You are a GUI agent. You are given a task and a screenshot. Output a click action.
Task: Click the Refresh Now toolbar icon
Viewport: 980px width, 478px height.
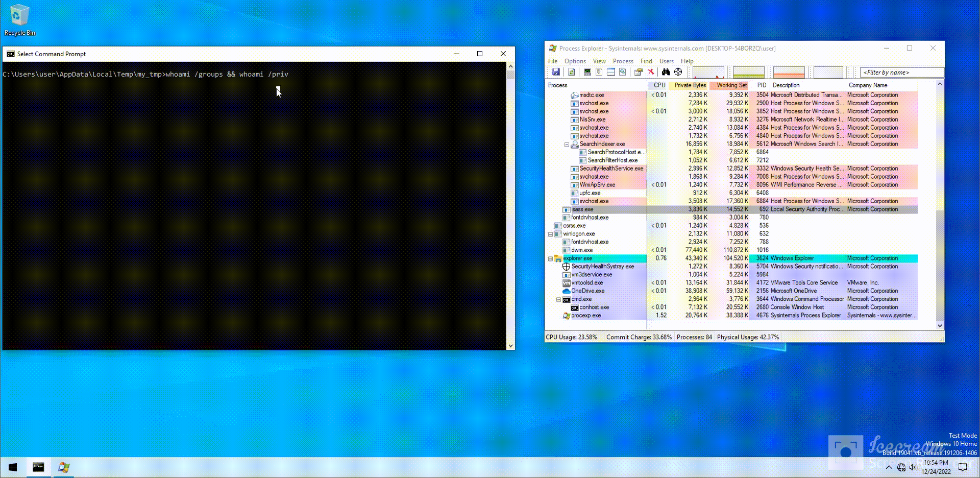[572, 72]
